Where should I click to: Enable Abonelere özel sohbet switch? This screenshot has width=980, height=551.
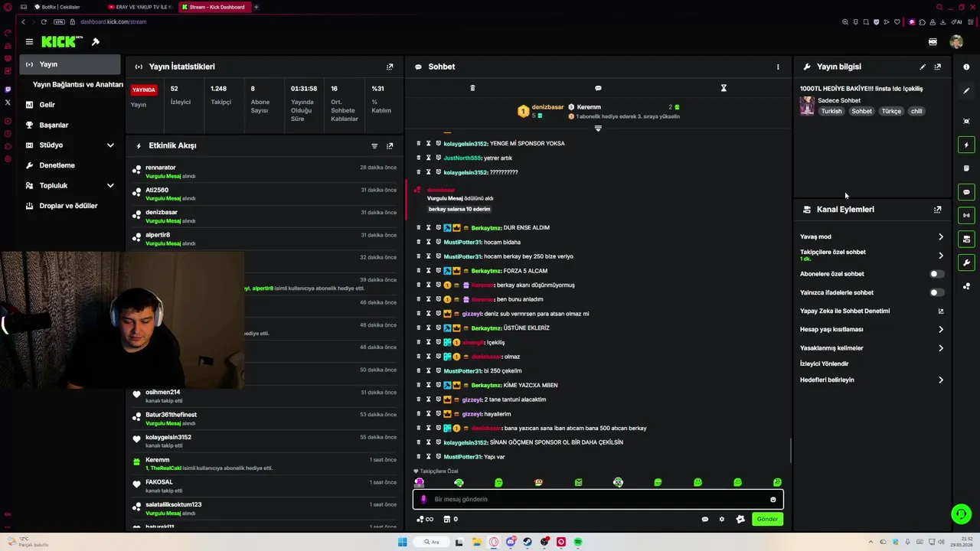coord(936,274)
